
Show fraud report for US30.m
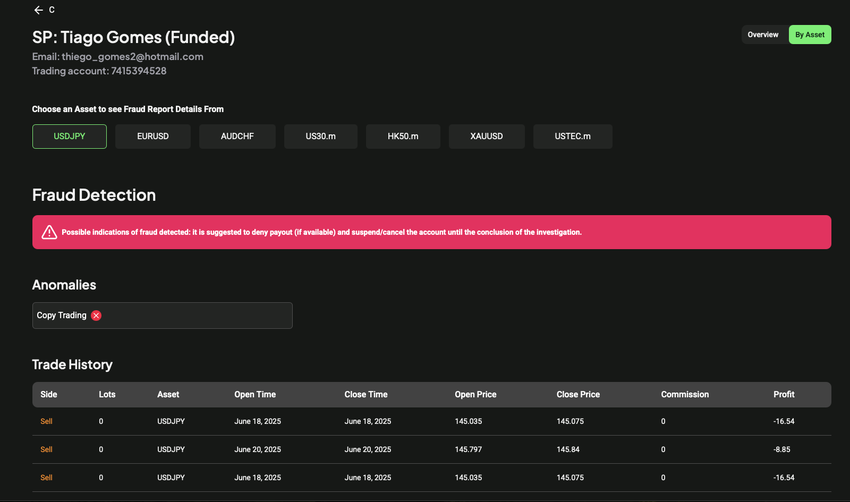coord(320,136)
